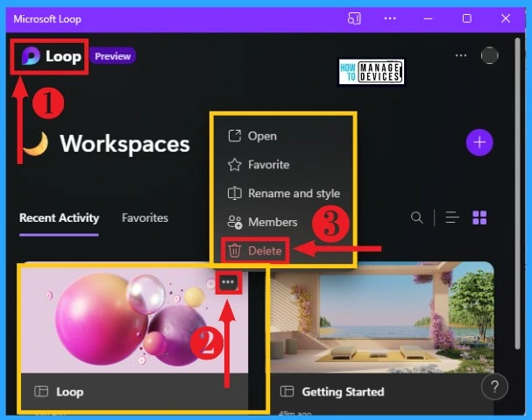Viewport: 532px width, 420px height.
Task: Click the Loop logo home icon
Action: (x=31, y=56)
